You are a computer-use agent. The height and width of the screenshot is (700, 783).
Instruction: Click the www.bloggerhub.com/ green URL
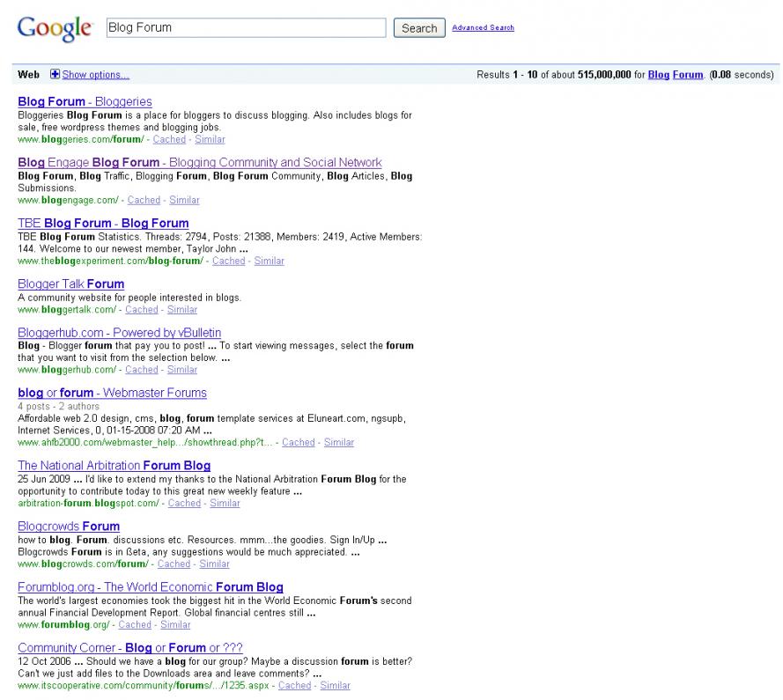point(67,370)
